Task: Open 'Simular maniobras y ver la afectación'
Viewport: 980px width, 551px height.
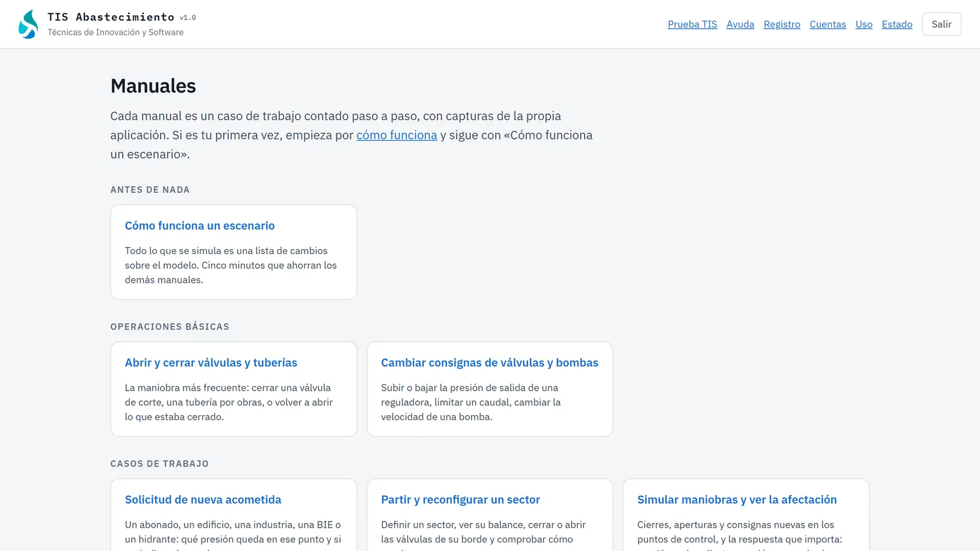Action: [x=737, y=500]
